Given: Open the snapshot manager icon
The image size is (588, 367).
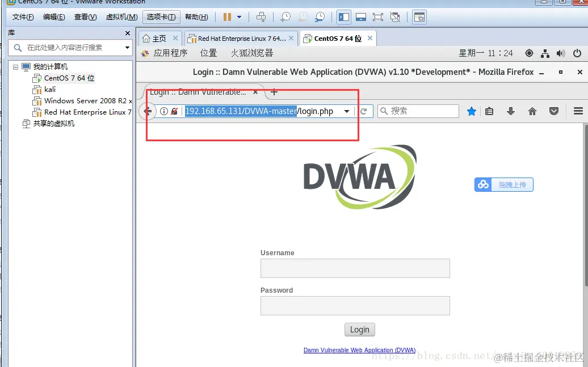Looking at the screenshot, I should 320,17.
